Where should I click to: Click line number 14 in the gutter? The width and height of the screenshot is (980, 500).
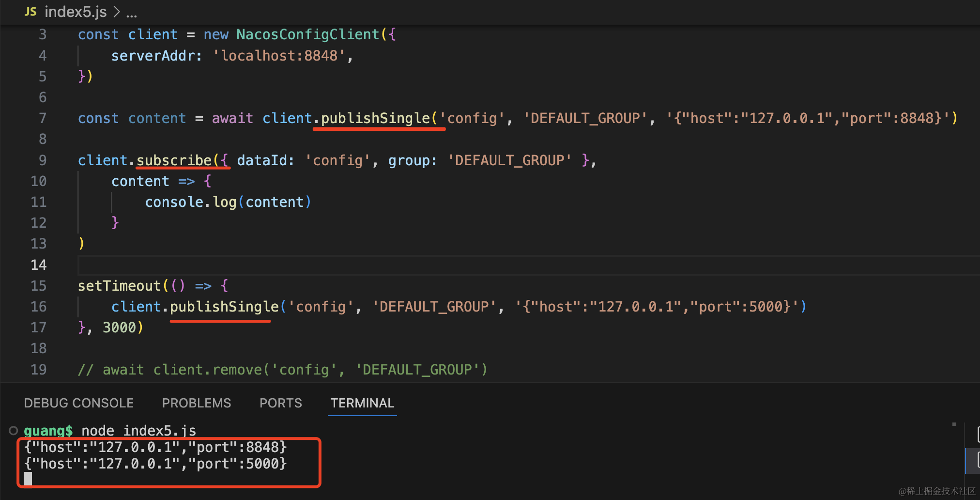[x=39, y=265]
